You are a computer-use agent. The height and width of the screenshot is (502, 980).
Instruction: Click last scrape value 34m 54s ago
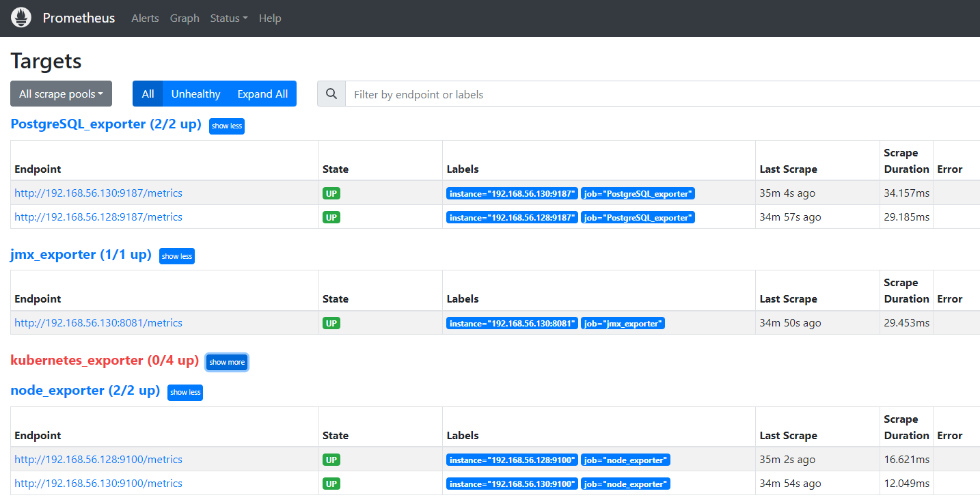click(790, 484)
